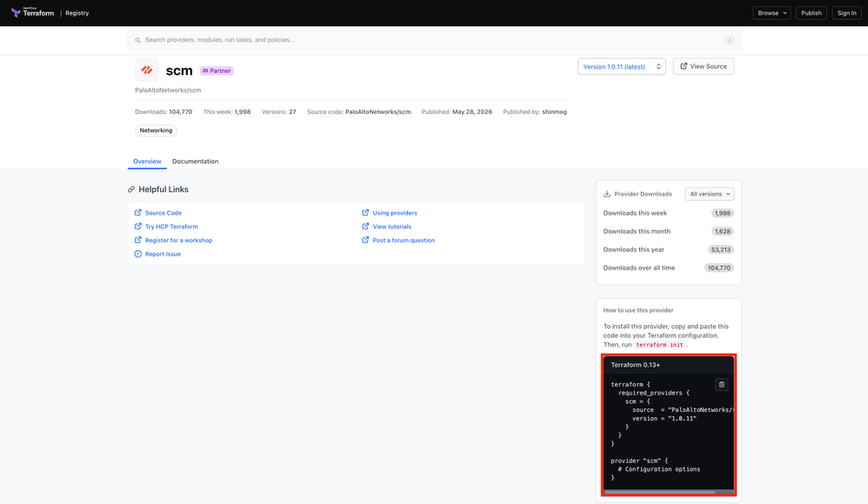Switch to the Overview tab

[x=147, y=162]
